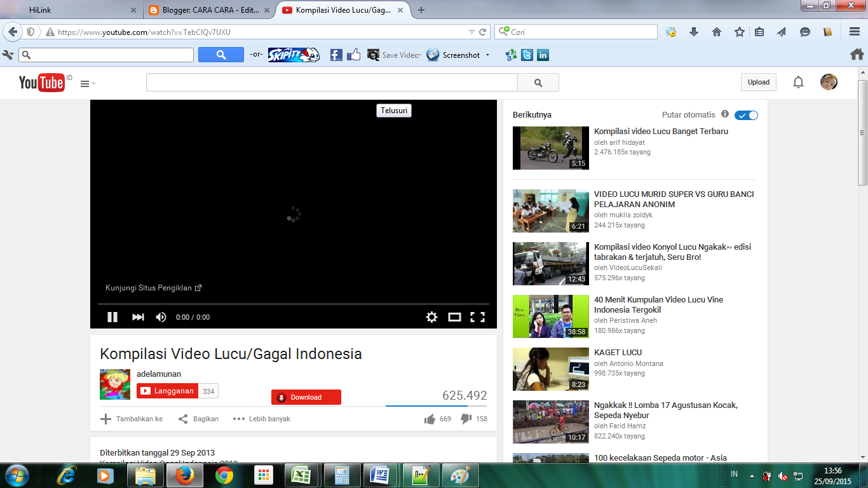Open Firefox hamburger menu
Viewport: 868px width, 488px height.
[x=855, y=32]
